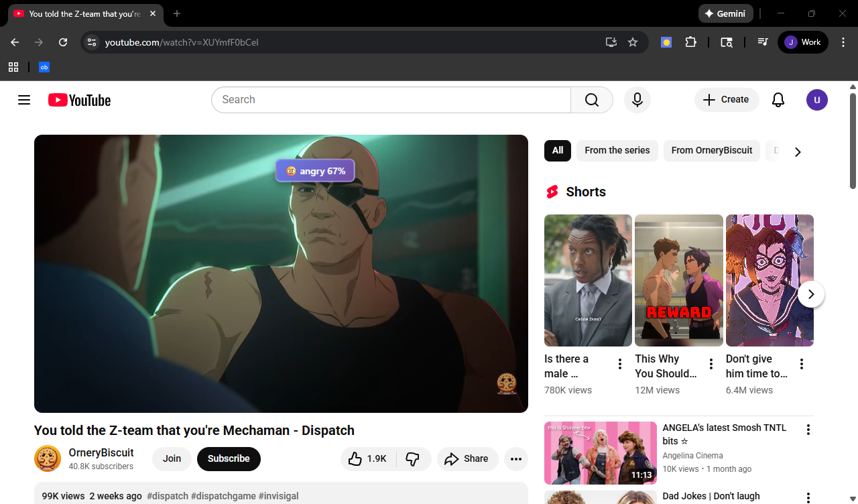This screenshot has height=504, width=858.
Task: Click the Join button for OrneryBiscuit
Action: click(x=172, y=458)
